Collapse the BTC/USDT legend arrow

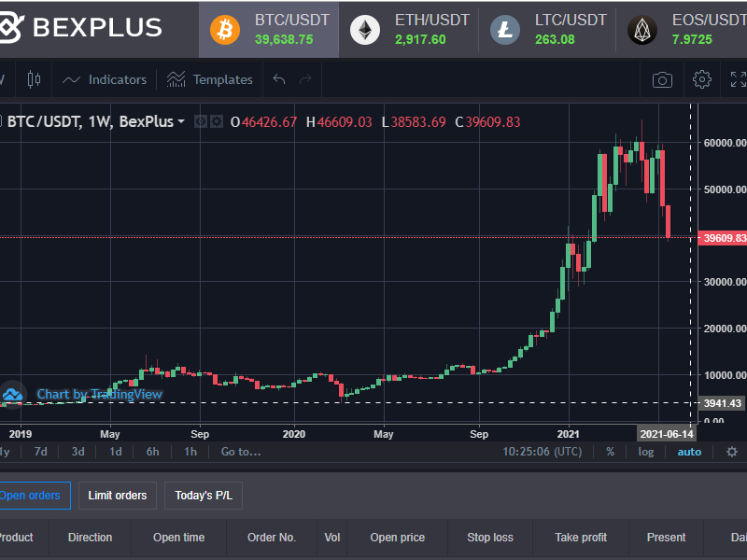click(x=180, y=122)
